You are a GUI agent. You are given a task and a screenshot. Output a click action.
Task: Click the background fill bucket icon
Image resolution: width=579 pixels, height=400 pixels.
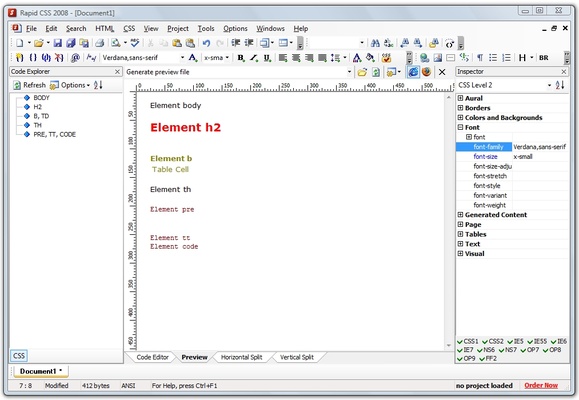370,58
